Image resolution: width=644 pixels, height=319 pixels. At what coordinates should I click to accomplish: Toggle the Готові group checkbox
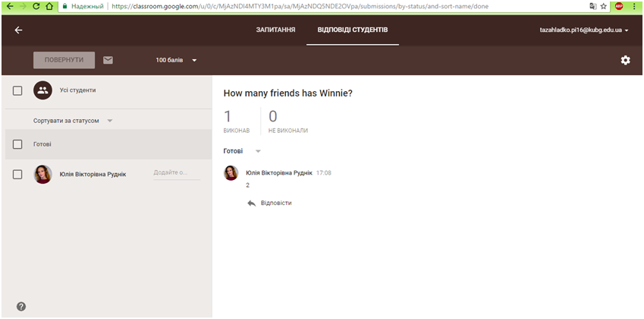[17, 144]
